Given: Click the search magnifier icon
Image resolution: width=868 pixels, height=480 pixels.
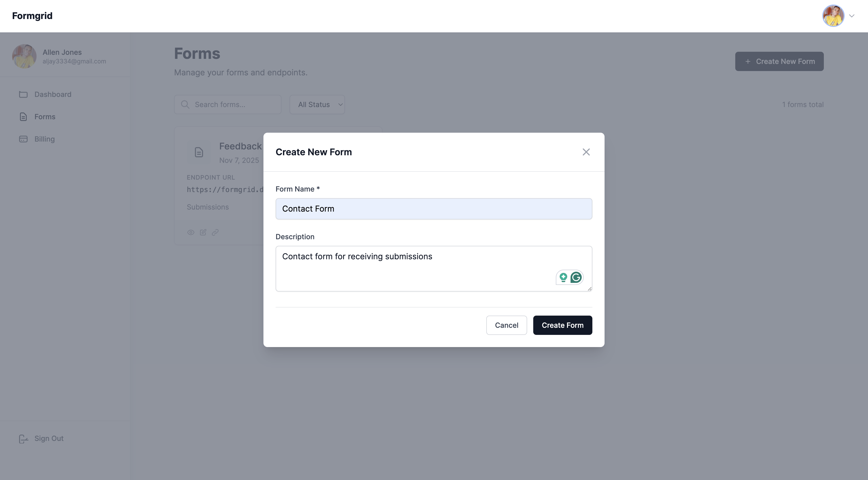Looking at the screenshot, I should pyautogui.click(x=185, y=105).
